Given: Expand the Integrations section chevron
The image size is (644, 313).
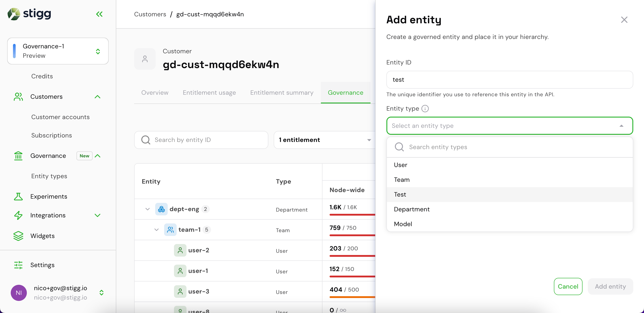Looking at the screenshot, I should 97,215.
